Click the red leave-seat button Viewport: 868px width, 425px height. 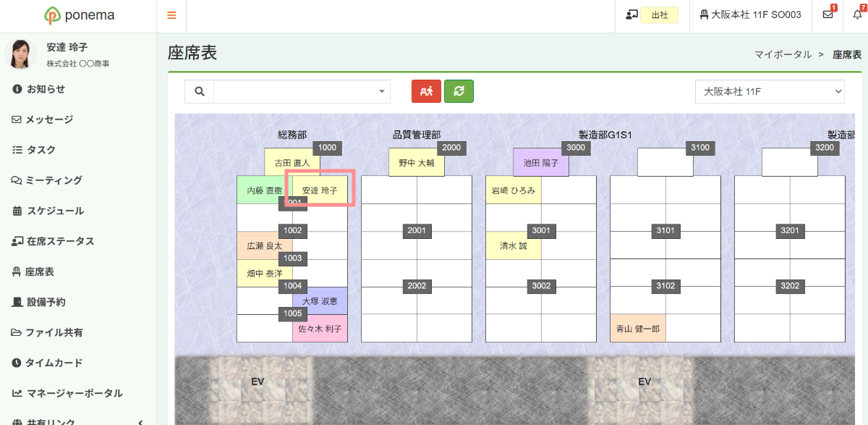(x=426, y=91)
